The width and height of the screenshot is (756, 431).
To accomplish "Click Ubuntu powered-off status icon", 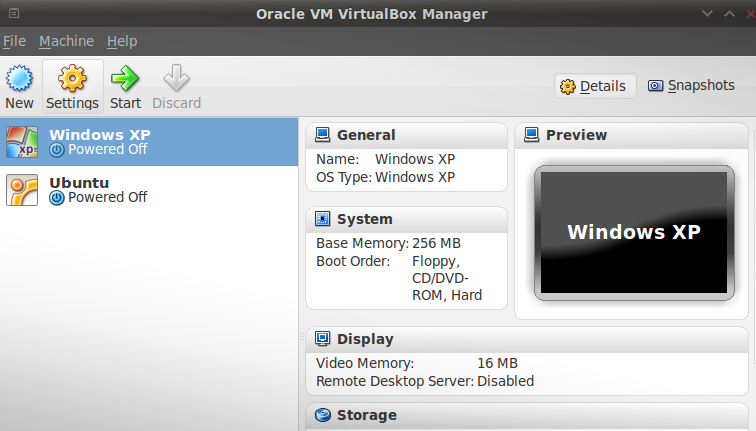I will coord(57,198).
